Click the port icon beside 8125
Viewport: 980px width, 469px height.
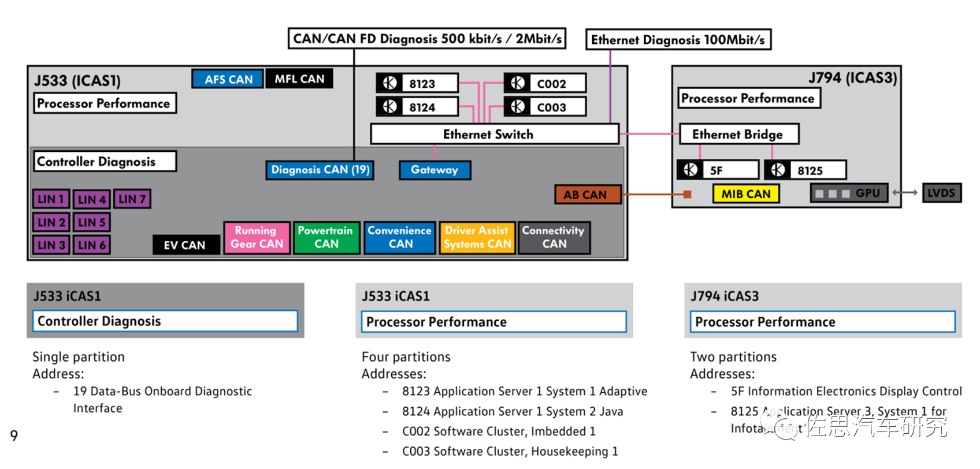778,170
